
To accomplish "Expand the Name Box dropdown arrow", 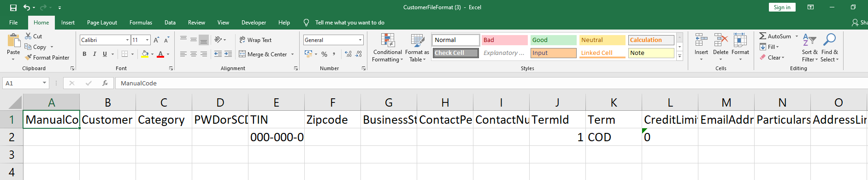I will click(x=44, y=83).
